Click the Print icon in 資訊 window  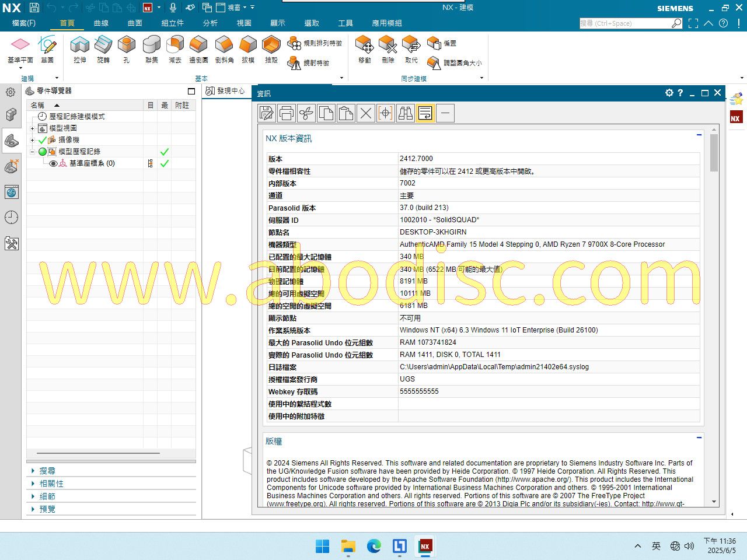coord(287,113)
